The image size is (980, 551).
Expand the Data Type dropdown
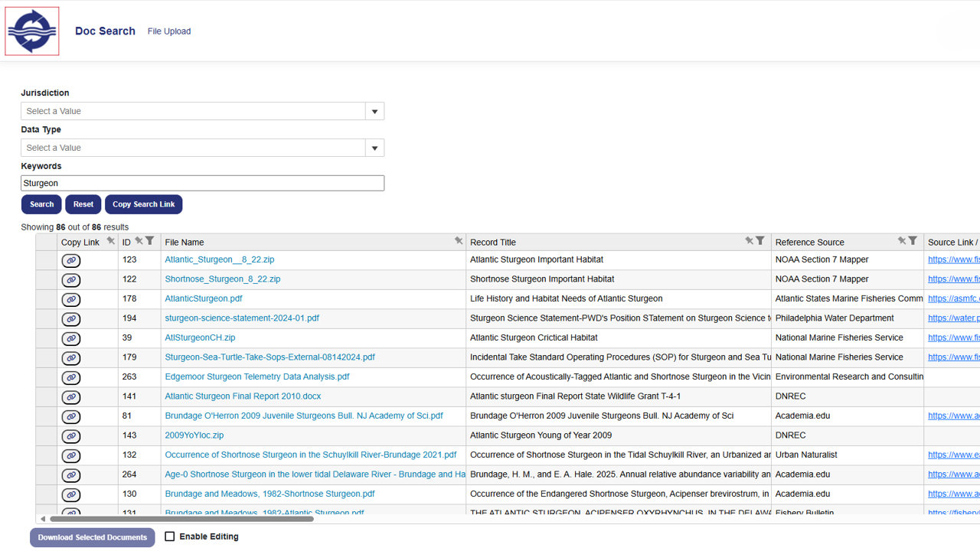coord(374,148)
